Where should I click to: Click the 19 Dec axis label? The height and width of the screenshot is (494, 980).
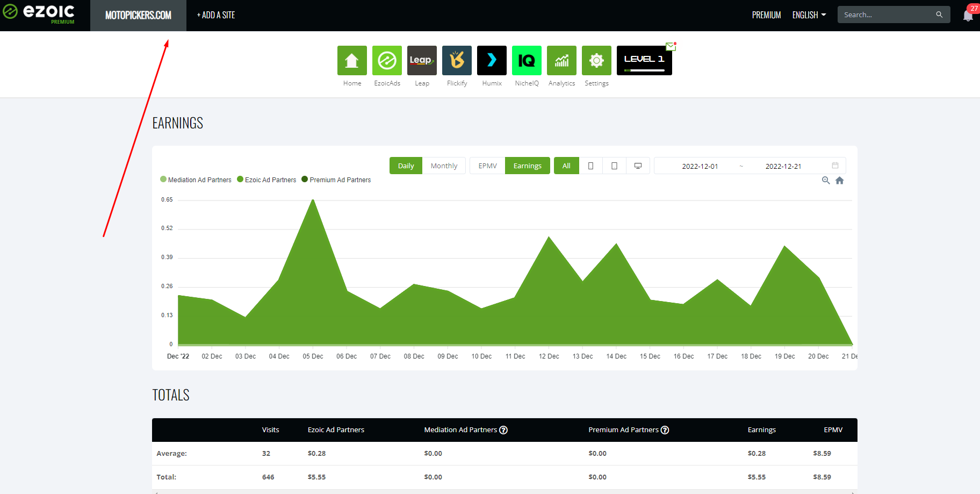[784, 356]
